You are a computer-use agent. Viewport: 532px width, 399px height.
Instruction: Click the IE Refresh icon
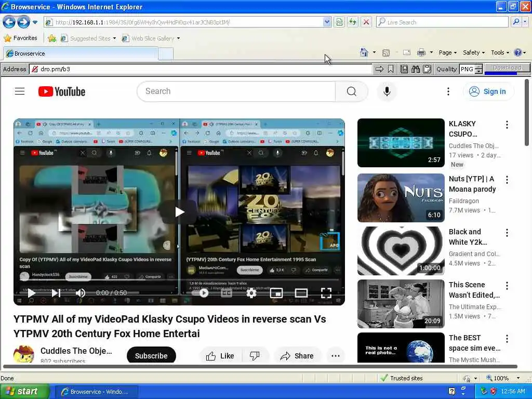point(353,22)
